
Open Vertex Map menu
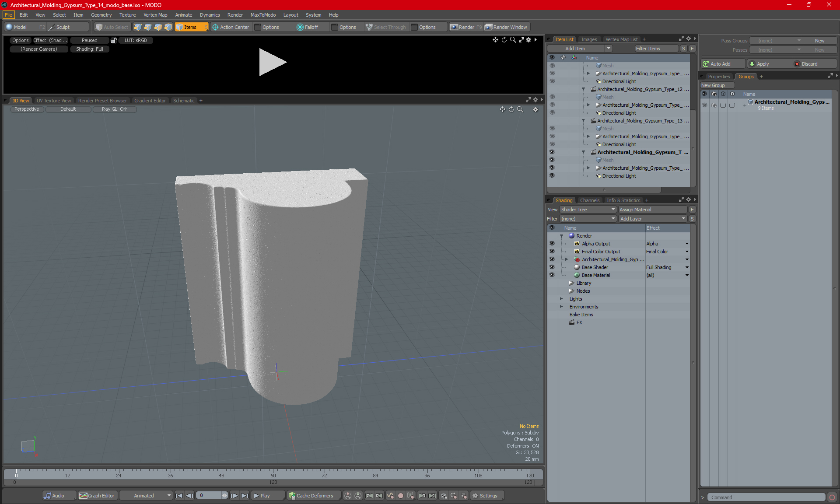pos(155,15)
